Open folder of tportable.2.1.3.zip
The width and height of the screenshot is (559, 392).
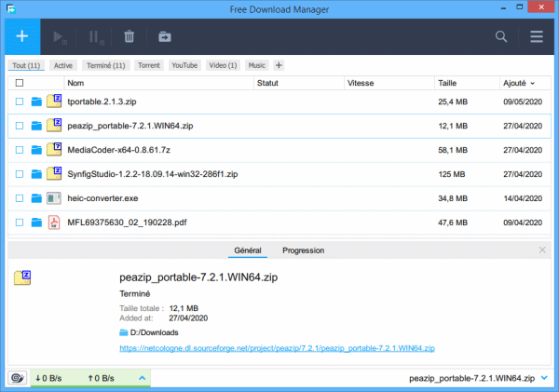[x=36, y=101]
